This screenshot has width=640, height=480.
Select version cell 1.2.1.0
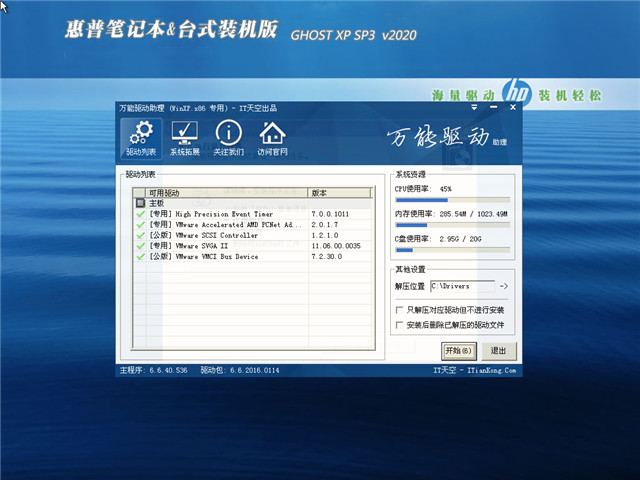(325, 235)
